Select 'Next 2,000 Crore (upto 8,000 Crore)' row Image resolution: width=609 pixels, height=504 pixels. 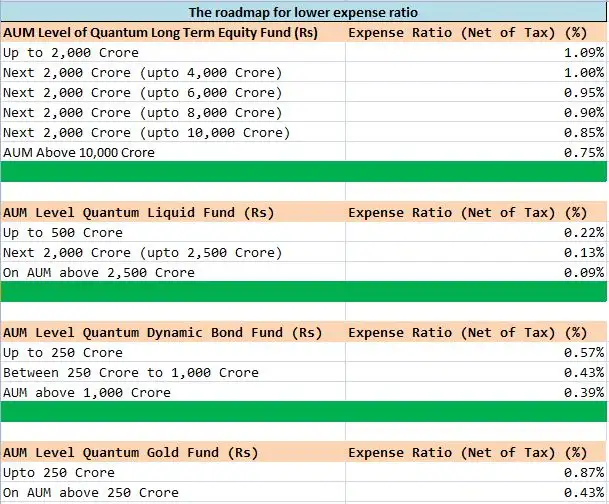pyautogui.click(x=143, y=112)
